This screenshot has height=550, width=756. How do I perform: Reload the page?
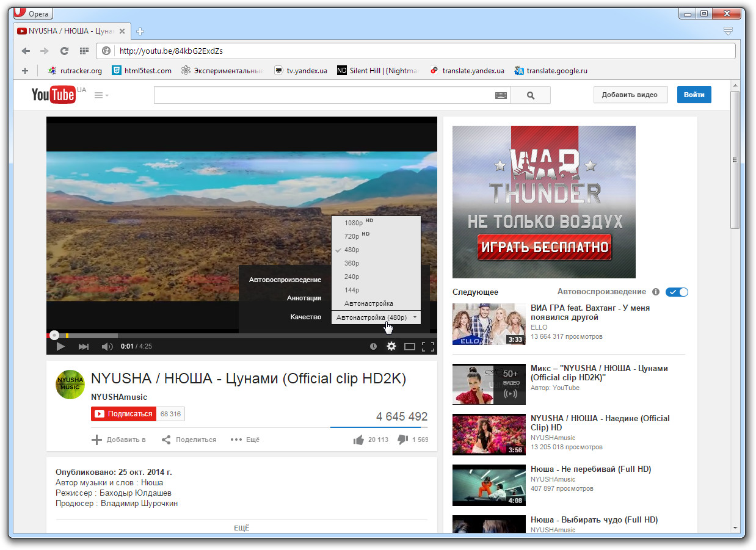pyautogui.click(x=64, y=51)
